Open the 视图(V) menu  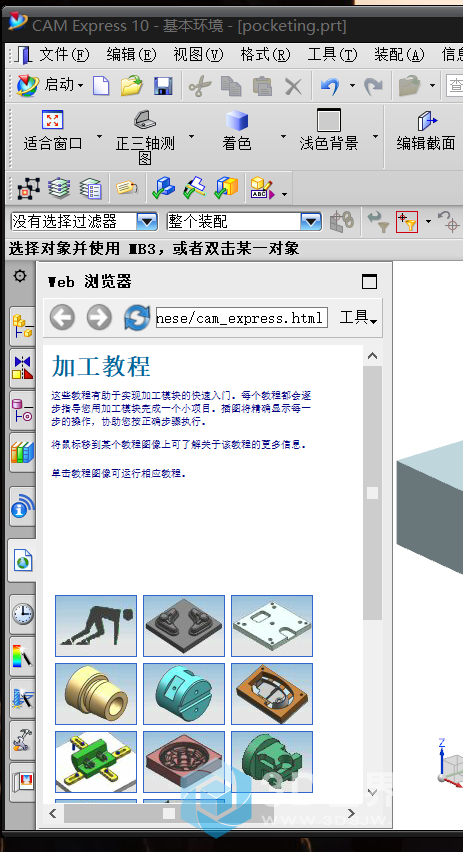pos(198,54)
